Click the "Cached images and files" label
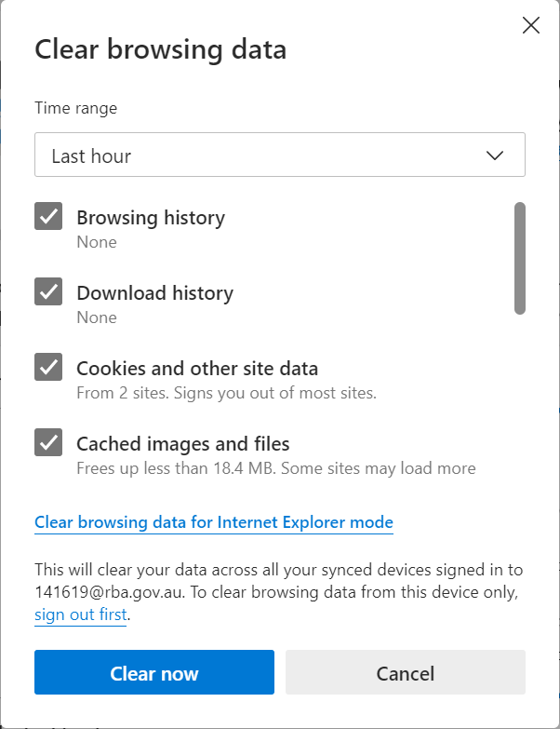The height and width of the screenshot is (729, 560). tap(183, 444)
